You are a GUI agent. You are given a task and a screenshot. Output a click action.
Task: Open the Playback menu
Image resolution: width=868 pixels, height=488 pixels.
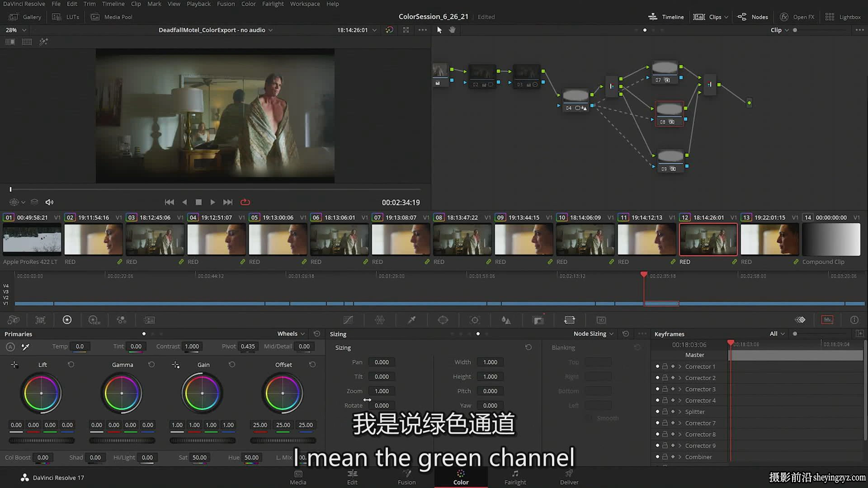point(198,4)
